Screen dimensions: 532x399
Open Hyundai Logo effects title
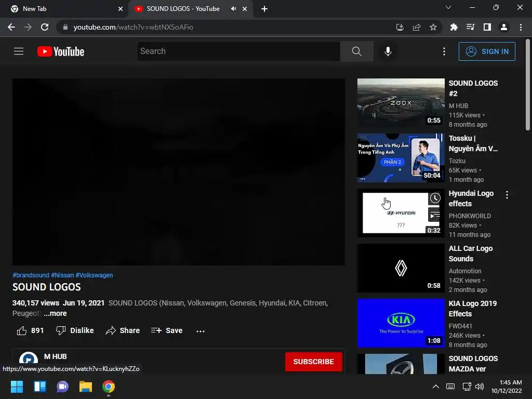click(471, 198)
